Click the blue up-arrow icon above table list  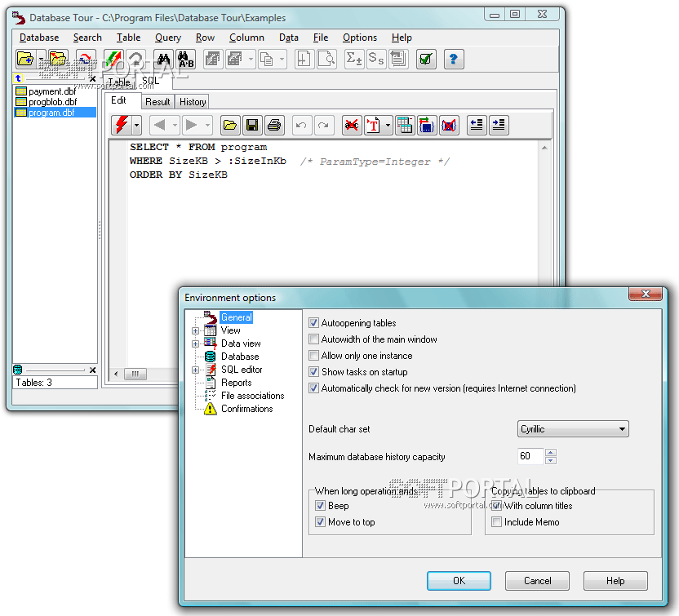[x=18, y=78]
